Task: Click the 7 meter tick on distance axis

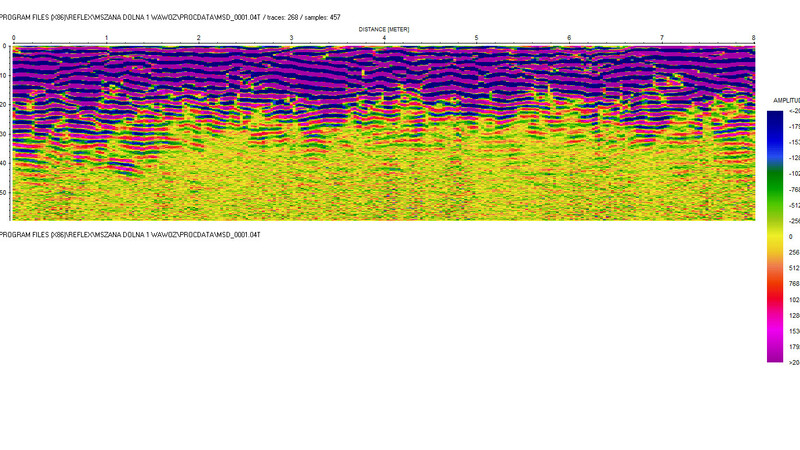Action: pyautogui.click(x=661, y=38)
